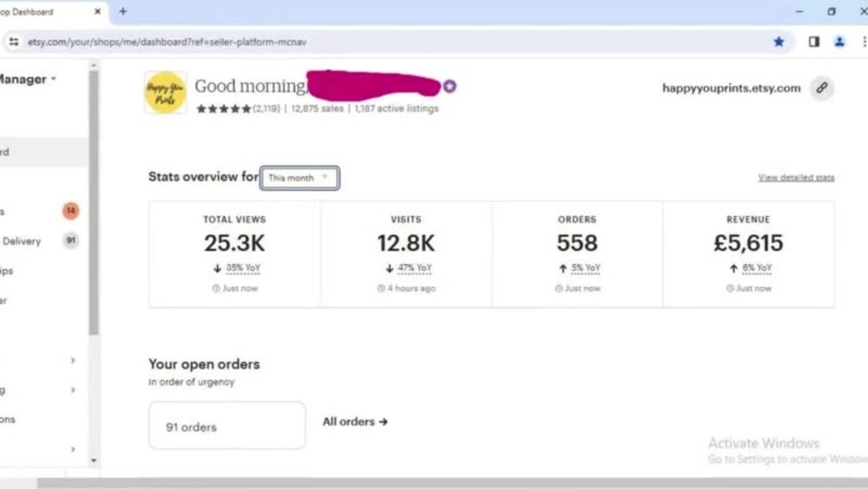Image resolution: width=868 pixels, height=489 pixels.
Task: Open the View detailed stats link
Action: [796, 177]
